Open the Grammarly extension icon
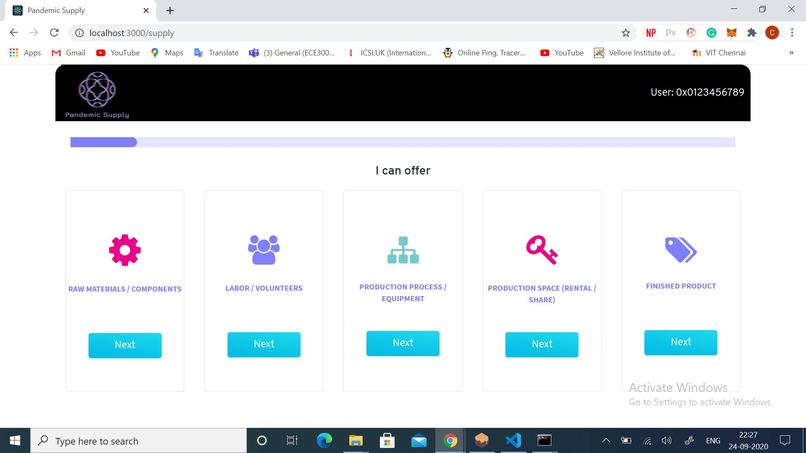The image size is (806, 453). click(x=711, y=33)
